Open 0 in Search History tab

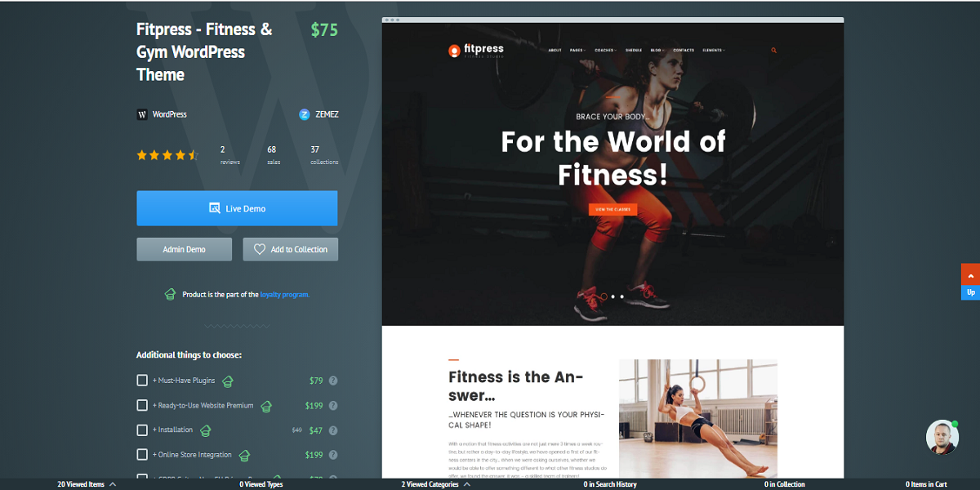coord(610,484)
